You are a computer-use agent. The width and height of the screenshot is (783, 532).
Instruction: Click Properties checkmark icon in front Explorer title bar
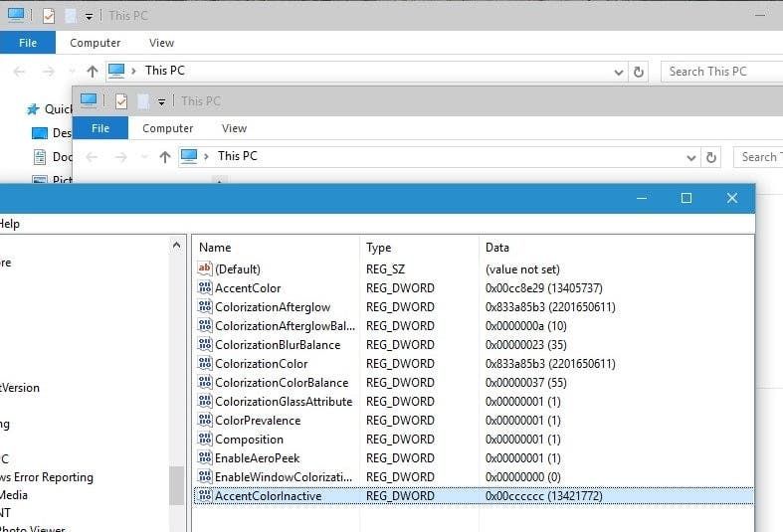(120, 101)
